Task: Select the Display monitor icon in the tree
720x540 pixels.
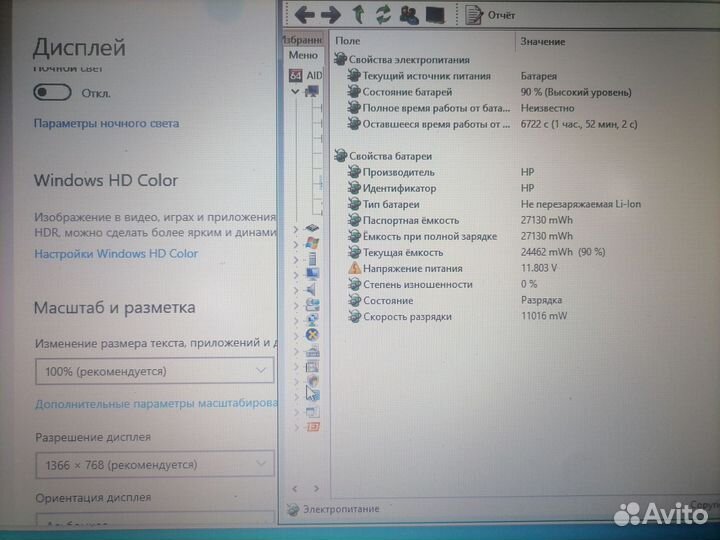Action: coord(312,274)
